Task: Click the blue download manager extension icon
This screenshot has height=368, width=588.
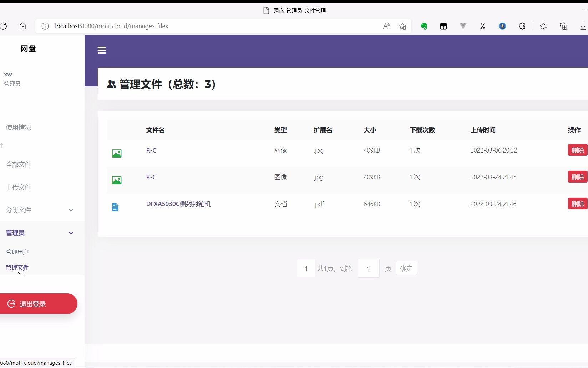Action: click(502, 26)
